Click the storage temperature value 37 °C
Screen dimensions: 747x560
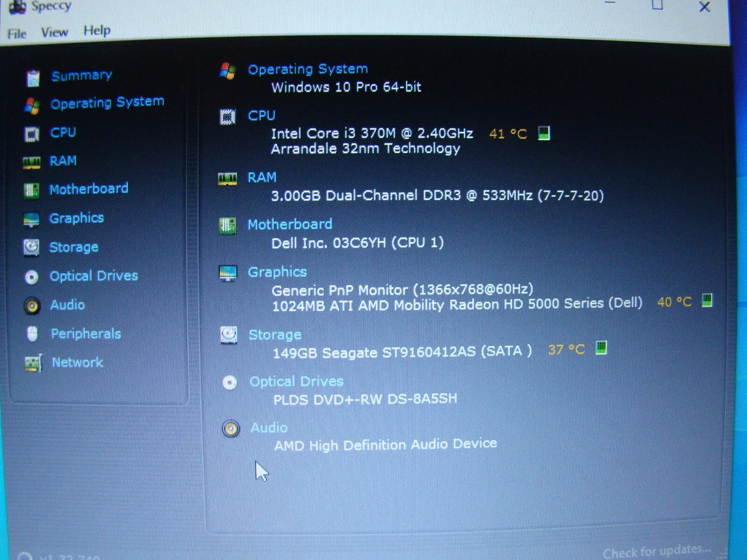click(x=566, y=350)
